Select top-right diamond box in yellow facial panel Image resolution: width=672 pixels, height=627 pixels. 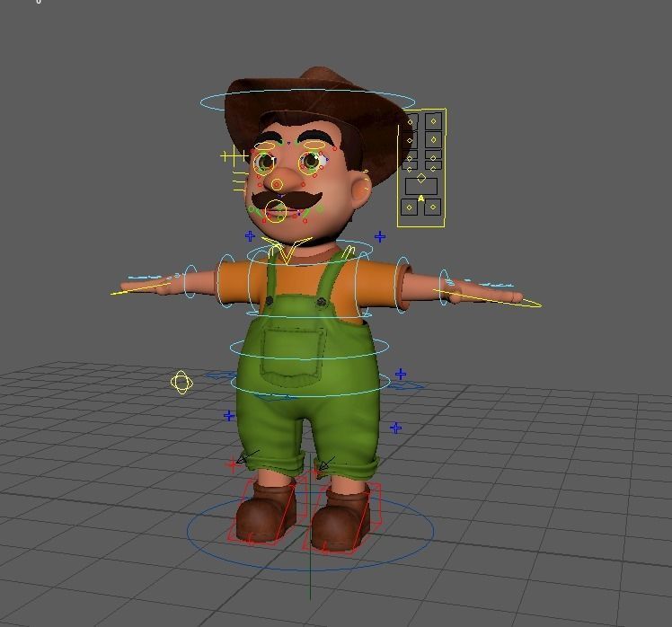[433, 121]
